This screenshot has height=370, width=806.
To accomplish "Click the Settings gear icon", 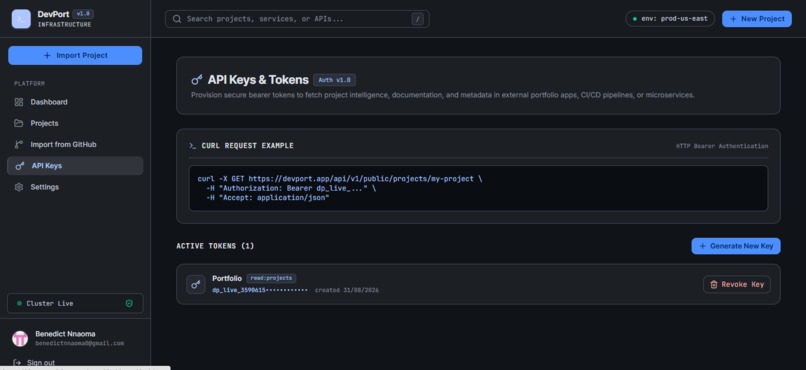I will pos(19,187).
